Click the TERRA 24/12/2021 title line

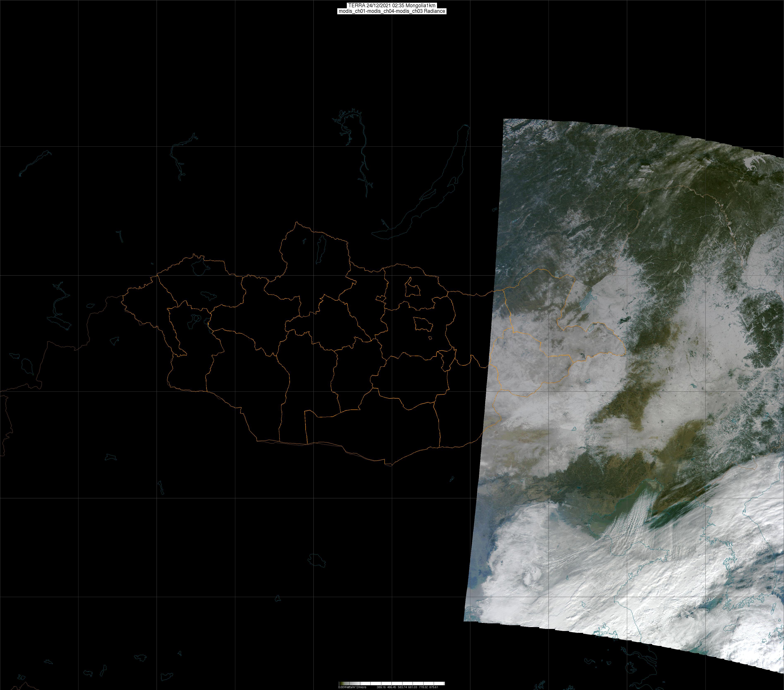pyautogui.click(x=392, y=5)
